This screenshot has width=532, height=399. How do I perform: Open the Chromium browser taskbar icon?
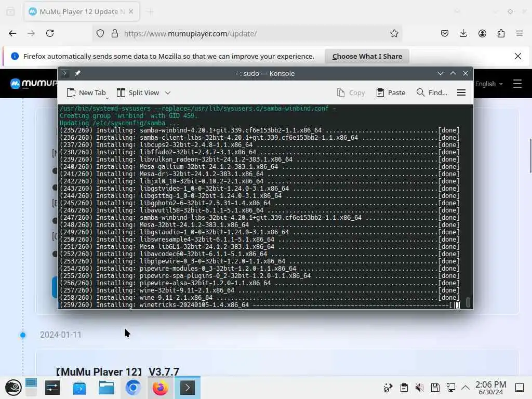pyautogui.click(x=133, y=388)
